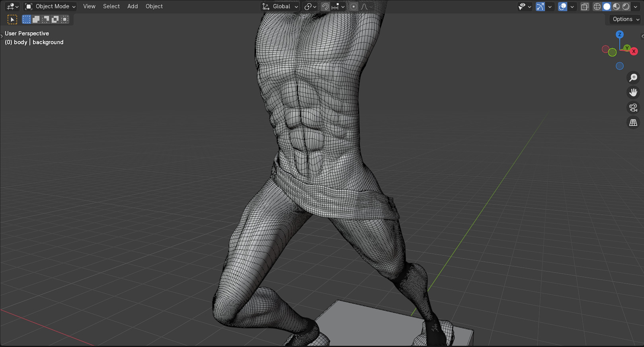Expand the toolbar using left-edge arrow

pyautogui.click(x=2, y=36)
